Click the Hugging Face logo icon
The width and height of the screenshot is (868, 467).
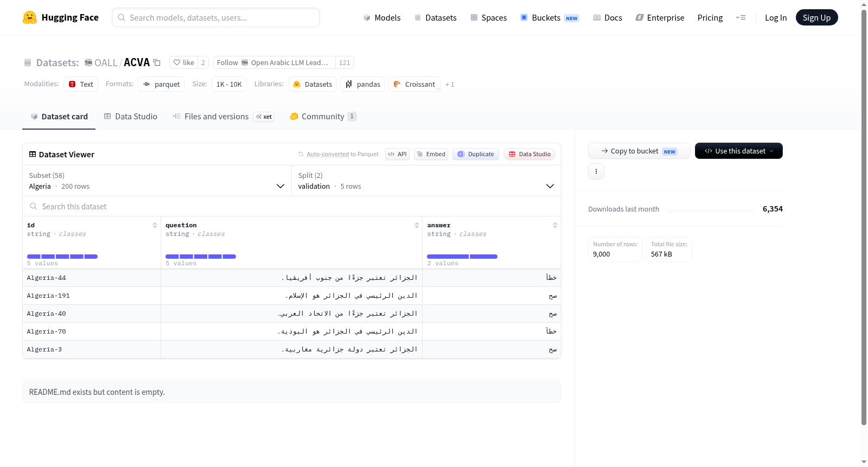tap(30, 17)
